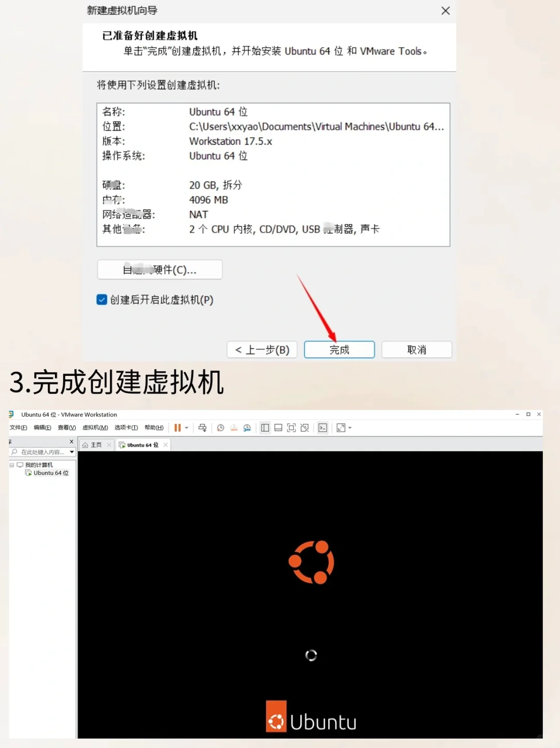The image size is (560, 748).
Task: Open the snapshot manager
Action: pos(247,428)
